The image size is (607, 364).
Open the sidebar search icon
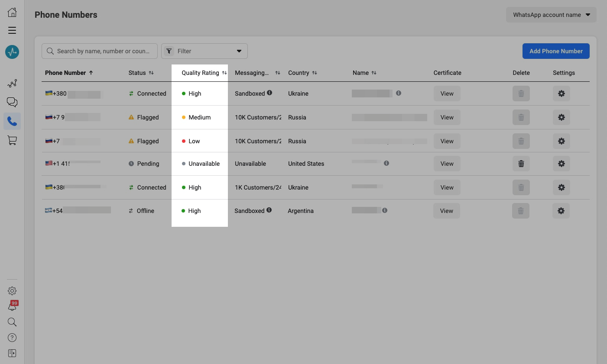pyautogui.click(x=12, y=322)
